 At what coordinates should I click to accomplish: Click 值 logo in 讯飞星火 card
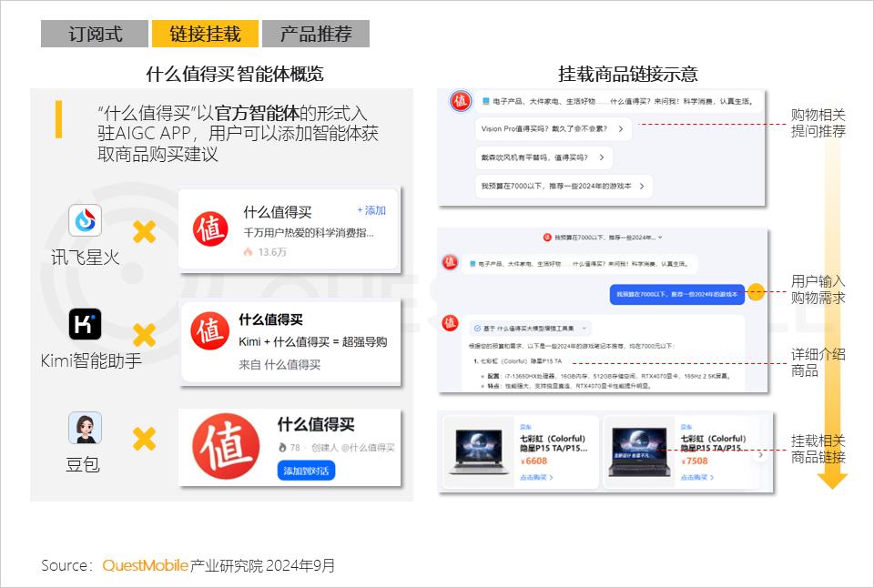[210, 229]
